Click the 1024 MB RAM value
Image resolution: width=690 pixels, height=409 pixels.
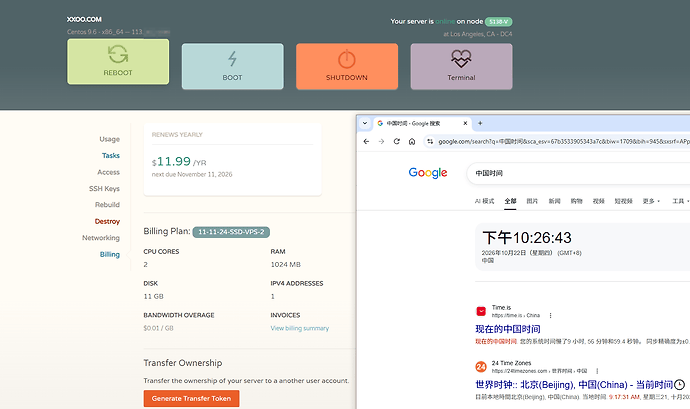click(x=286, y=265)
